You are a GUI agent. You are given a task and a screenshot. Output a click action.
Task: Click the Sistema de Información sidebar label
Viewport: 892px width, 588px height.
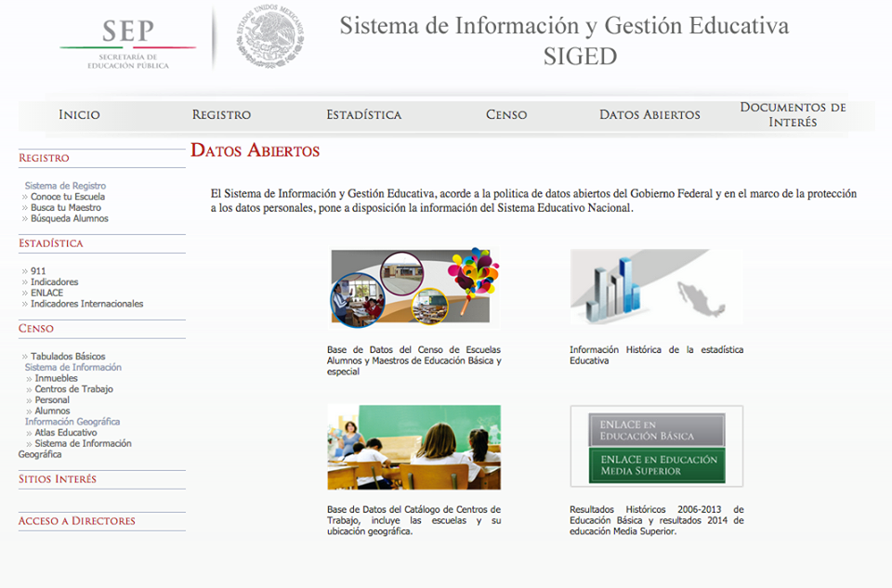coord(73,367)
